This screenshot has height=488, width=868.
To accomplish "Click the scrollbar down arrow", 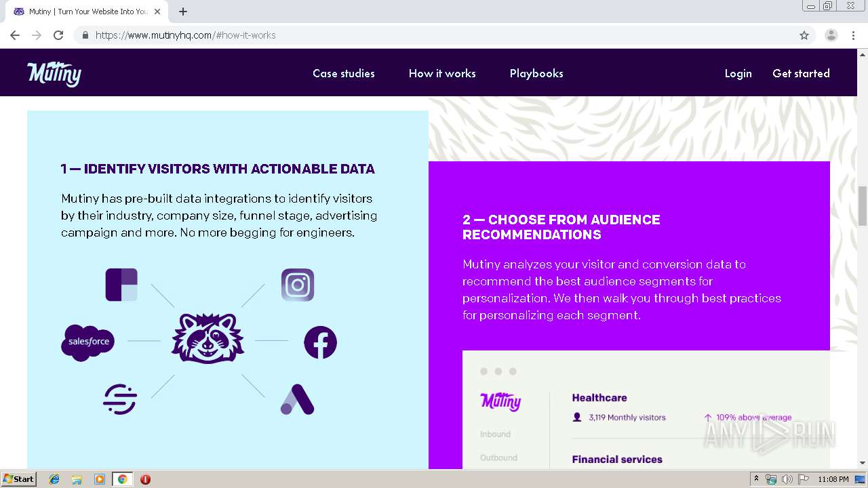I will point(863,464).
